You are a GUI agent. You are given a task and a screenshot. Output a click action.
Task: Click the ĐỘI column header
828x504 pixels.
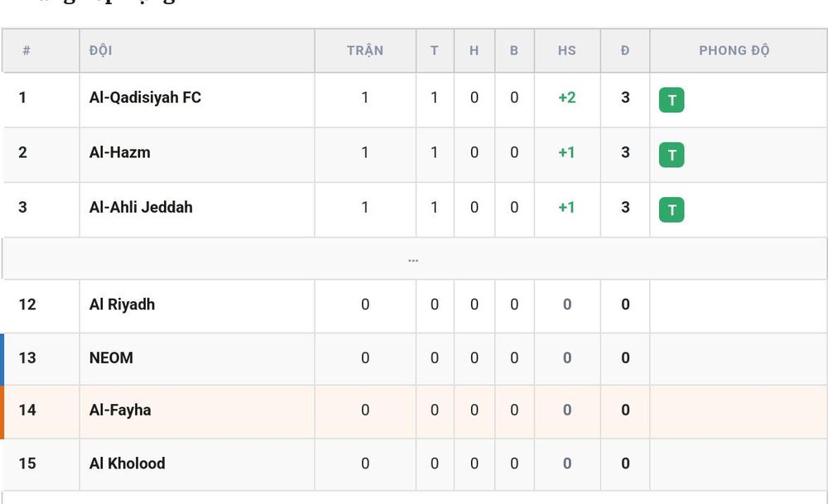(101, 50)
